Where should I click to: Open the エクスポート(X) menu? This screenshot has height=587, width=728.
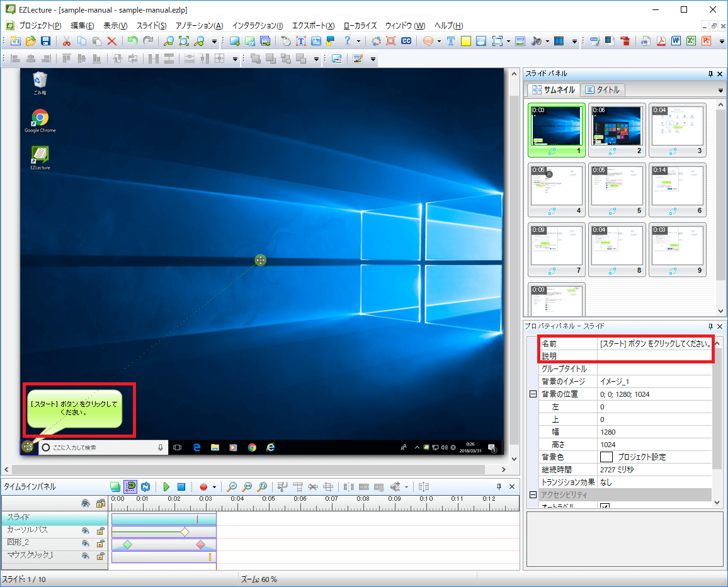coord(313,26)
